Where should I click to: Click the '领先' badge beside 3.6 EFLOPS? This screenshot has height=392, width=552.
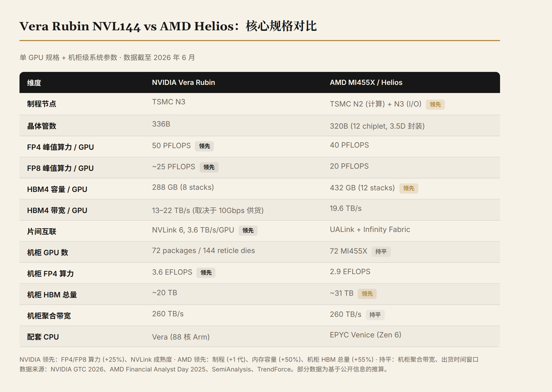[206, 273]
